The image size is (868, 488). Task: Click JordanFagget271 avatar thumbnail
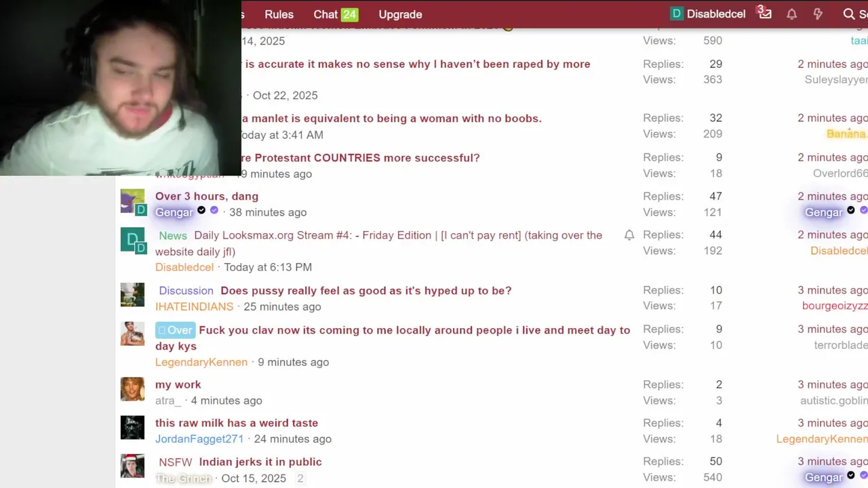(132, 428)
